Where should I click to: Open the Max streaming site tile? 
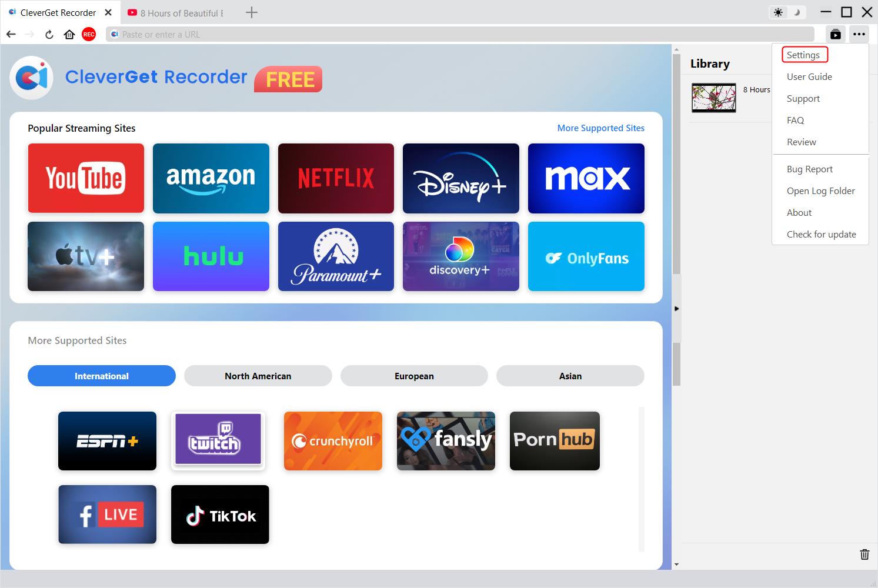click(x=586, y=178)
